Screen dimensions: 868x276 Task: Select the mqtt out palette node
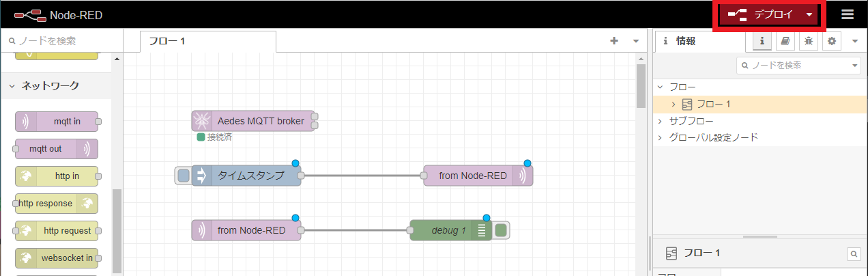pos(57,149)
